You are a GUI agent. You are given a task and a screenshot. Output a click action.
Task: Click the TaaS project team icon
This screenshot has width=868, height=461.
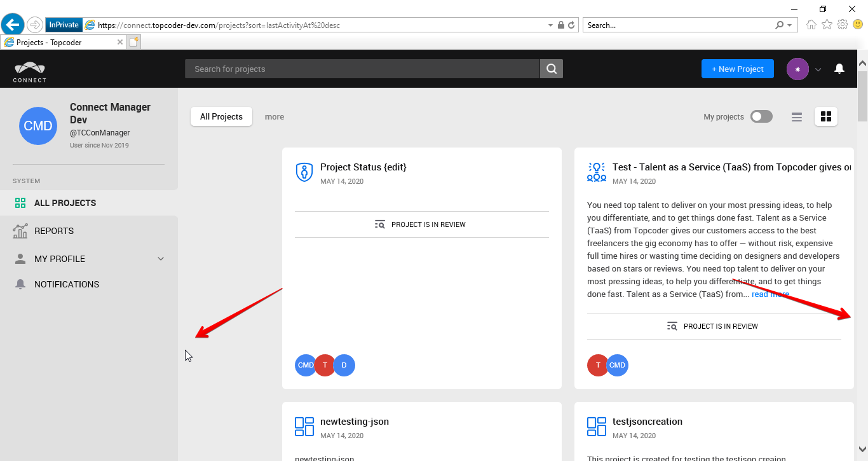pos(597,172)
